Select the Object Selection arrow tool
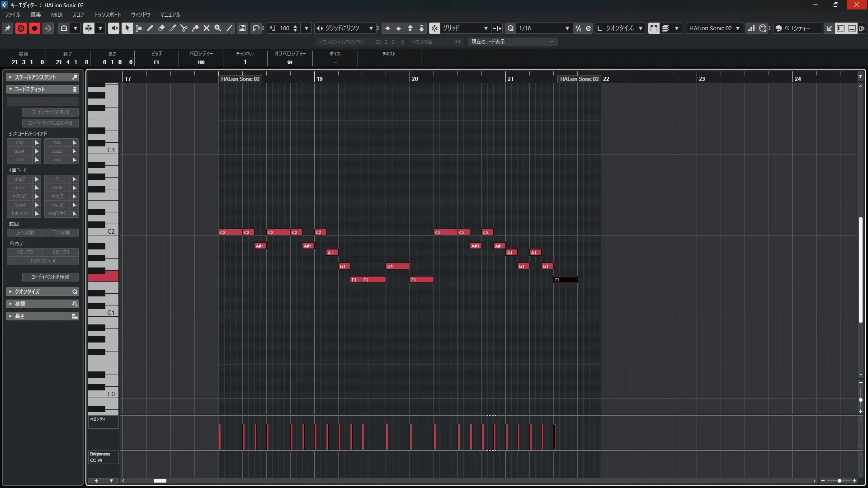This screenshot has height=488, width=868. [x=127, y=28]
